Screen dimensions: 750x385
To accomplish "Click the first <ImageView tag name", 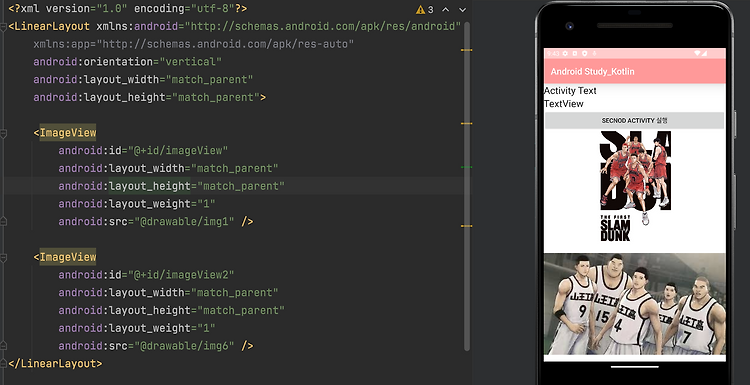I will pyautogui.click(x=67, y=132).
